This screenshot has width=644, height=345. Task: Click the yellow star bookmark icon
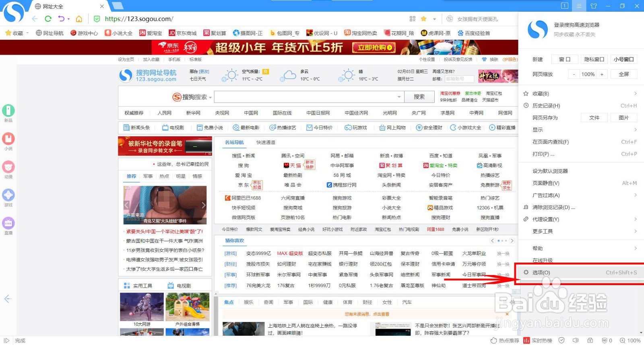tap(423, 19)
